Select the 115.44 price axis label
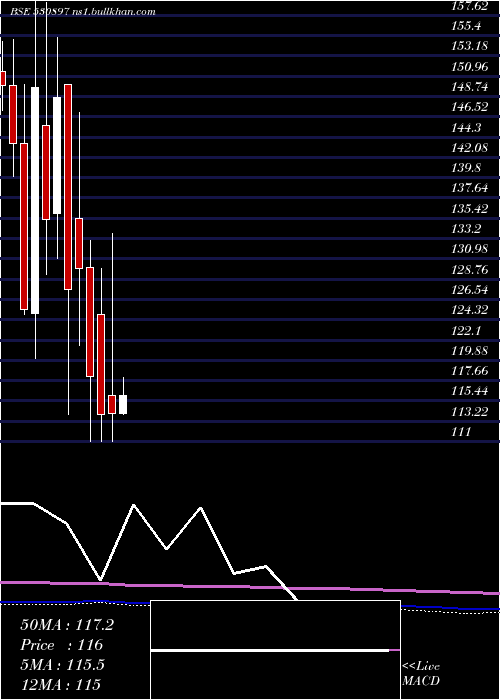The width and height of the screenshot is (500, 700). point(470,392)
